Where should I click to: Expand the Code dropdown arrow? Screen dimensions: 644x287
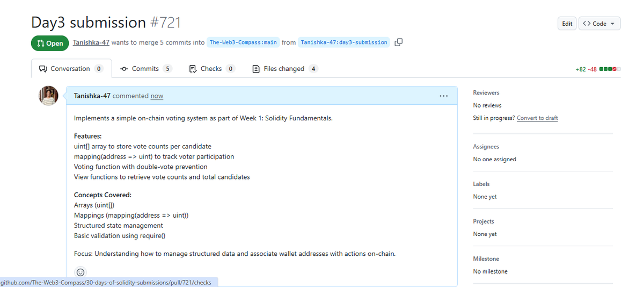coord(613,24)
